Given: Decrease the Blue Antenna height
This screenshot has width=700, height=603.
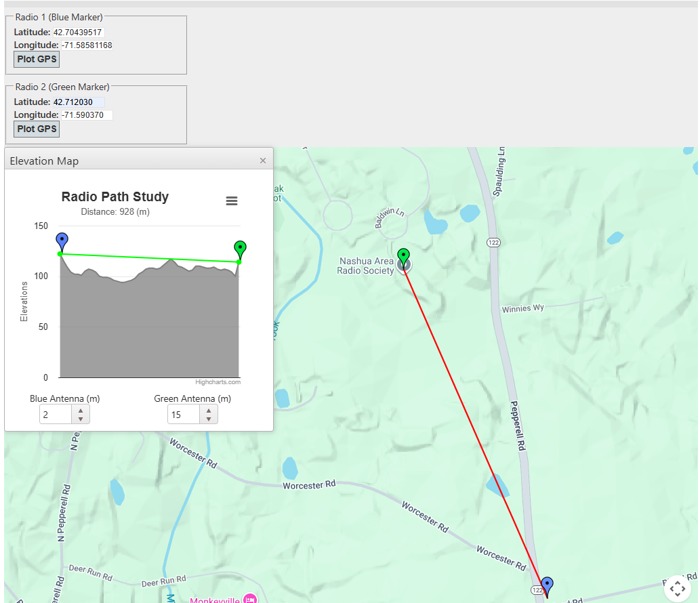Looking at the screenshot, I should (81, 419).
